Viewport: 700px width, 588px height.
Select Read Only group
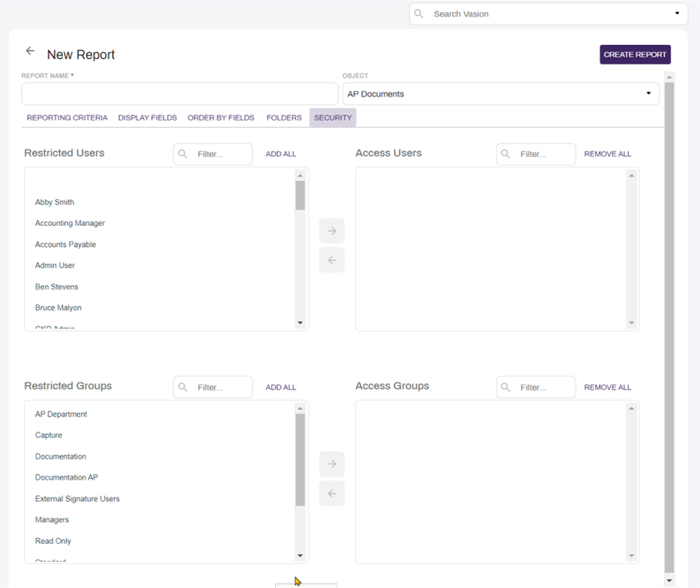click(53, 541)
